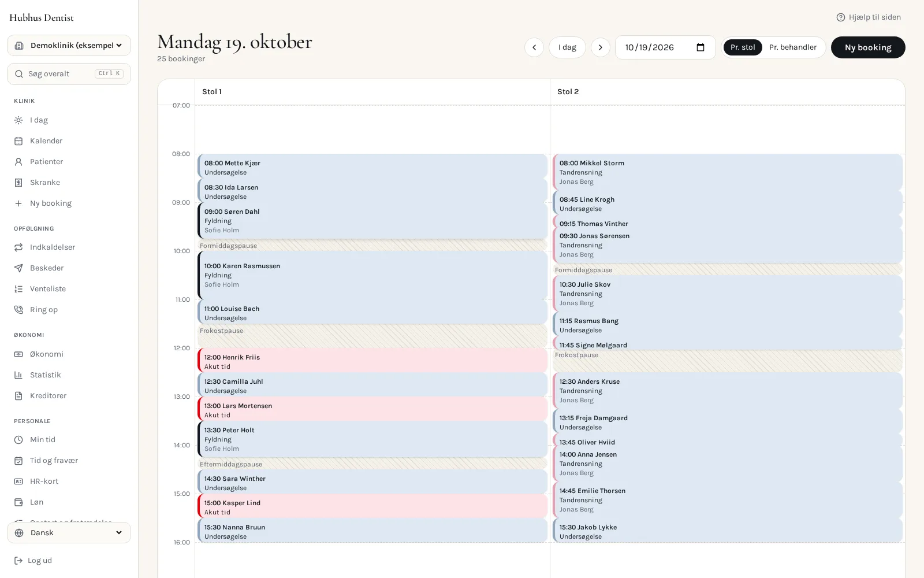Screen dimensions: 924x578
Task: Click the banknote icon beside Økonomi
Action: point(18,354)
